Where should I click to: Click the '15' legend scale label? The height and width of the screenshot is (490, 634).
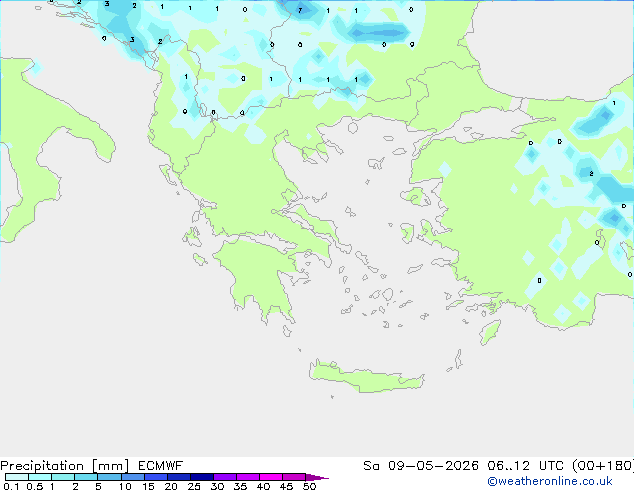(148, 486)
